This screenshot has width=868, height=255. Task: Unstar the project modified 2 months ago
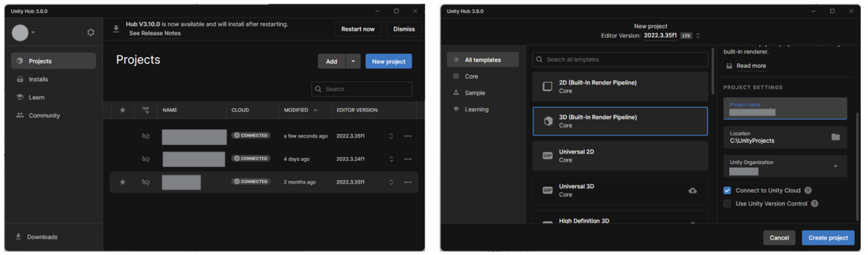[x=122, y=182]
